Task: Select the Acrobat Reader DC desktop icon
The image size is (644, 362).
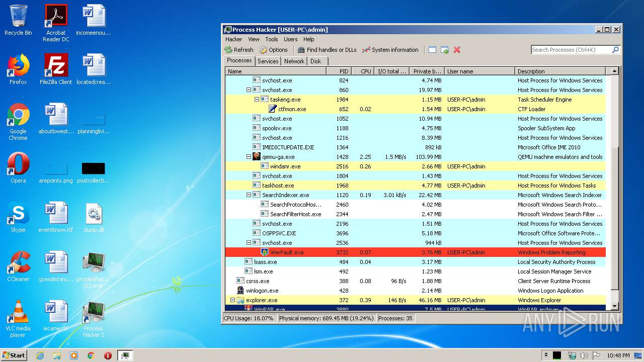Action: (x=56, y=23)
